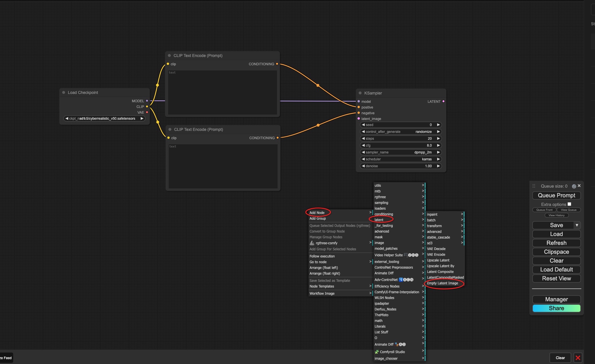Click the rgthree-comfy menu icon

tap(312, 243)
